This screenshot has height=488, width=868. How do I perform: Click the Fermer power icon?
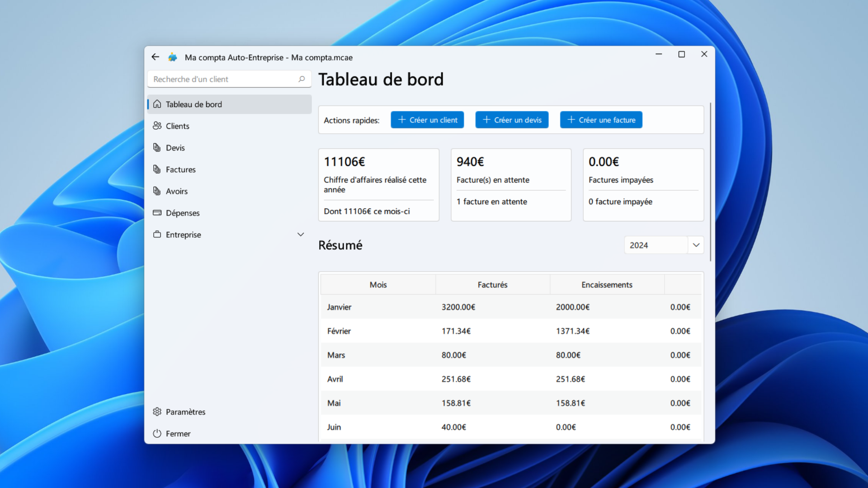[x=157, y=433]
